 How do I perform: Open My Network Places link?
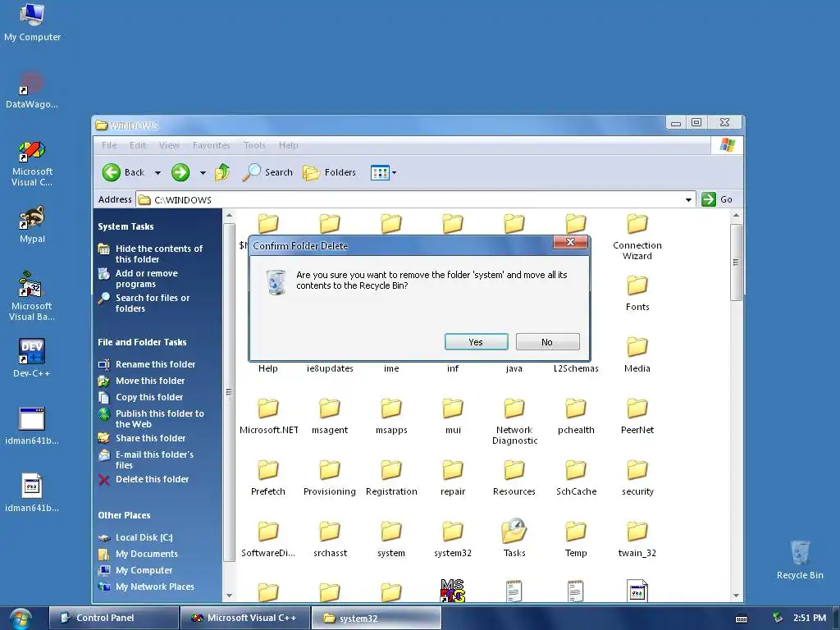pos(155,587)
